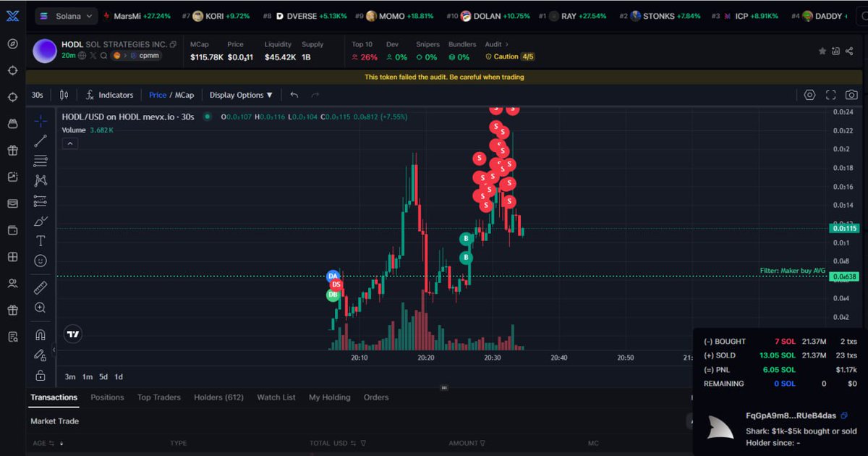Image resolution: width=868 pixels, height=456 pixels.
Task: Click the Caution 4/5 audit badge
Action: [510, 56]
